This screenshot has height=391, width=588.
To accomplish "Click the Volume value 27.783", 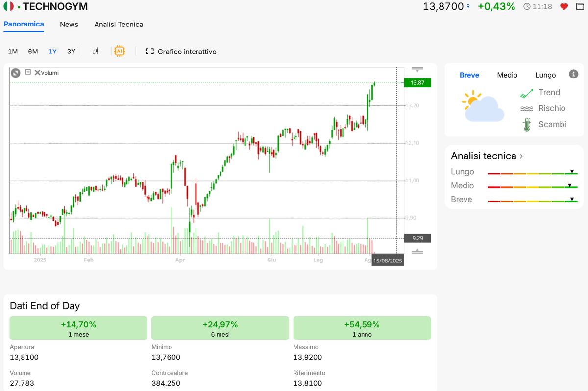I will click(x=22, y=383).
